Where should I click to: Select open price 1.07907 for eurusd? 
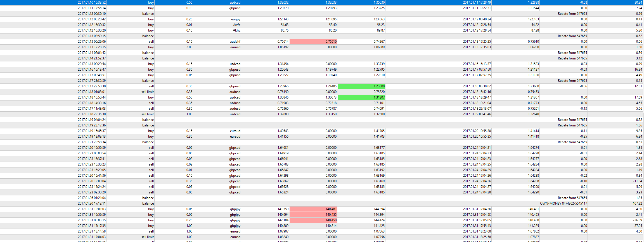[283, 231]
